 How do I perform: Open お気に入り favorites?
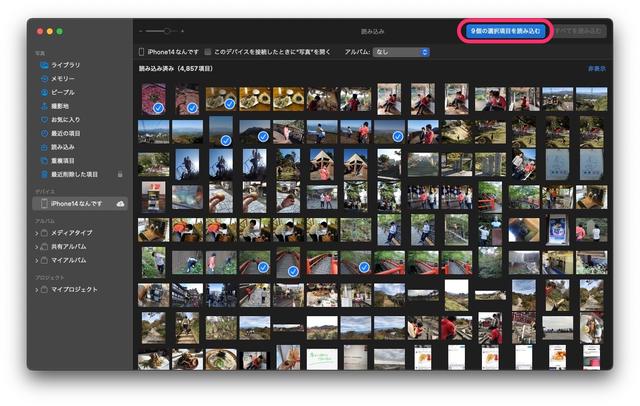point(64,119)
